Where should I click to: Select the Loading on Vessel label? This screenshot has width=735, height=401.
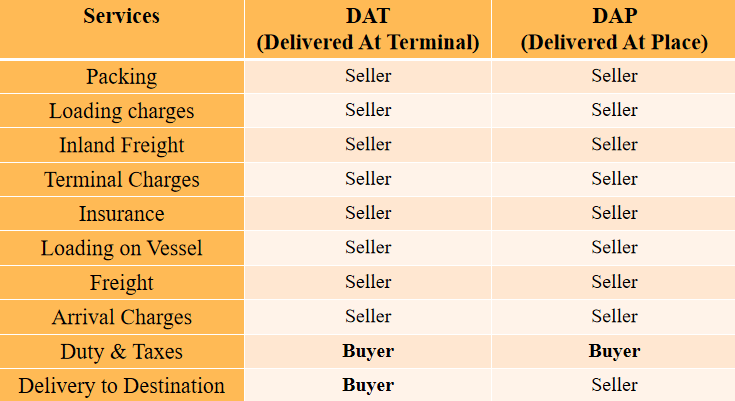click(x=121, y=248)
